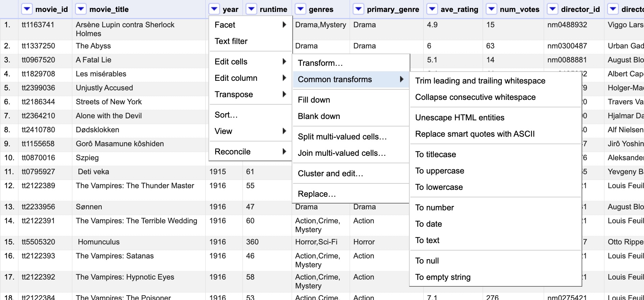This screenshot has width=644, height=300.
Task: Click the title cell Alone with the Devil
Action: (109, 116)
